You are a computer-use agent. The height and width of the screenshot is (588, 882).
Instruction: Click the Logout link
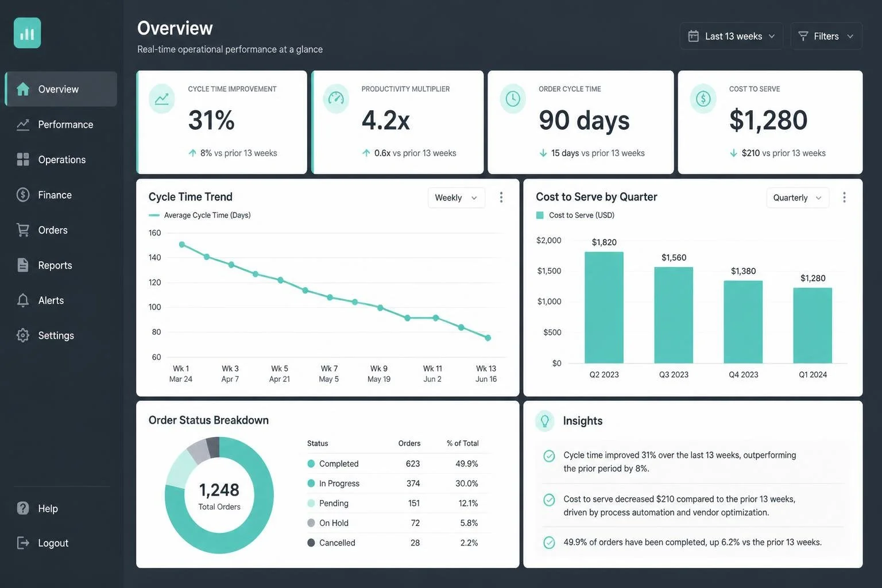[61, 543]
